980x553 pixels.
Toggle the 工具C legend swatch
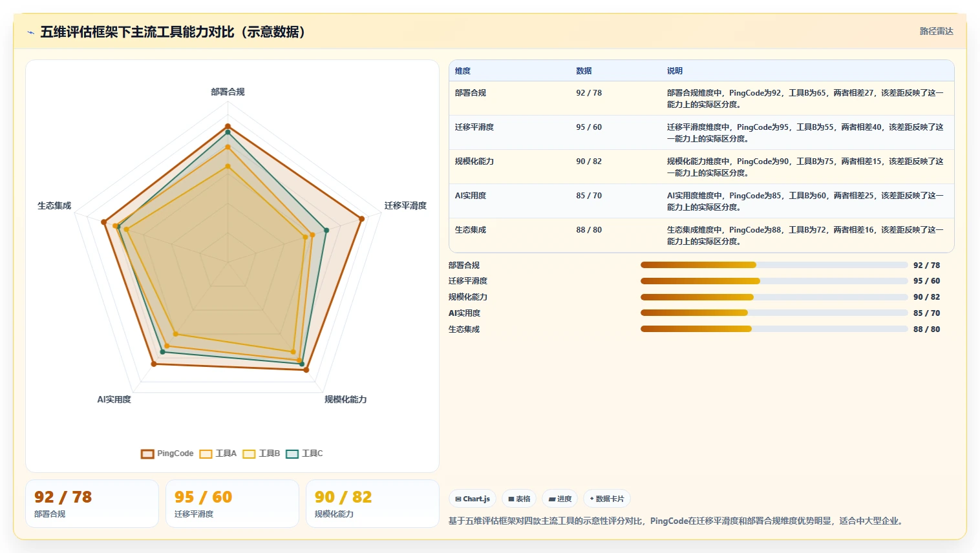click(x=292, y=454)
